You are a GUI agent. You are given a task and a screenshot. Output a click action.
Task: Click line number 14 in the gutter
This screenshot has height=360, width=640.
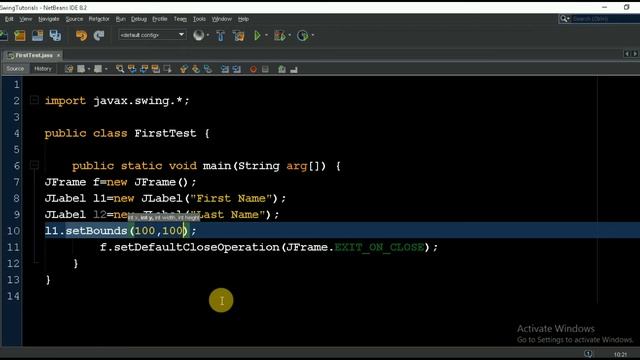tap(13, 296)
